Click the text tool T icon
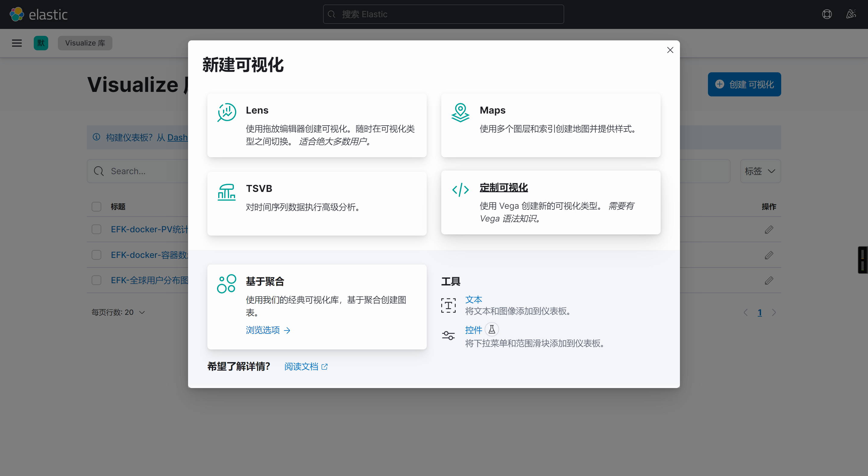This screenshot has width=868, height=476. 448,305
